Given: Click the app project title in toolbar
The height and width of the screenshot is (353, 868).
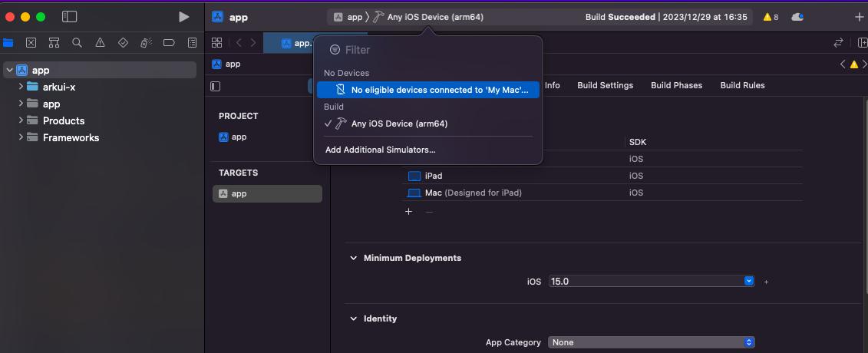Looking at the screenshot, I should [x=229, y=17].
